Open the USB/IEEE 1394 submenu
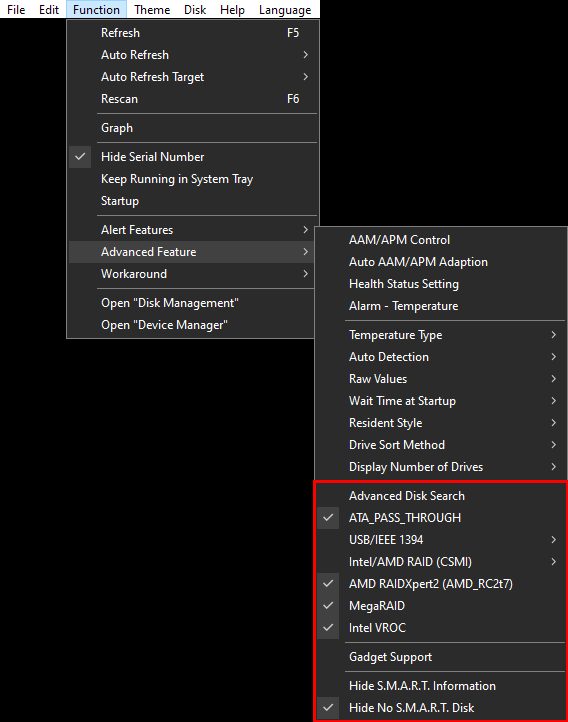Image resolution: width=568 pixels, height=722 pixels. pos(441,540)
